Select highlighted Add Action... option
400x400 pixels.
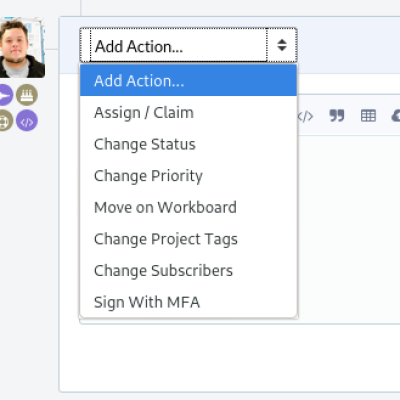tap(188, 80)
